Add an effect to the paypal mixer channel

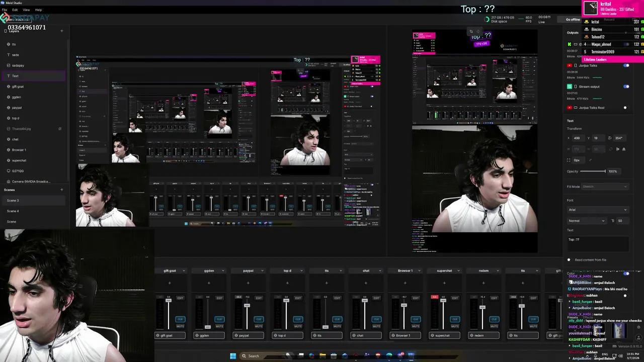(x=248, y=283)
